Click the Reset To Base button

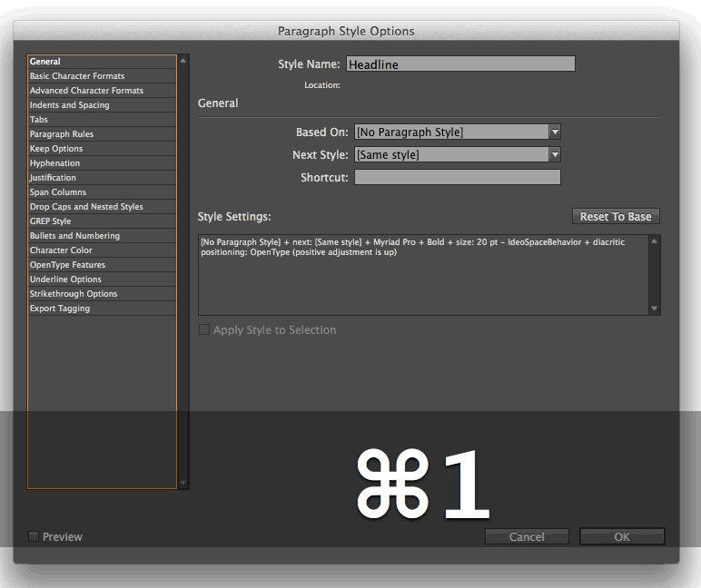point(616,217)
